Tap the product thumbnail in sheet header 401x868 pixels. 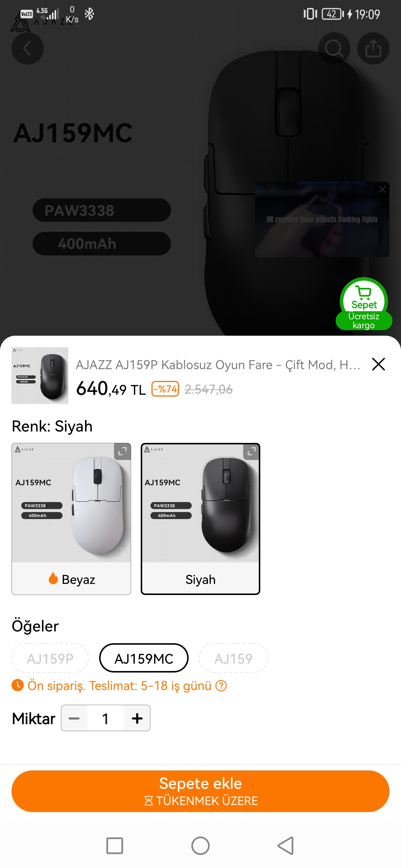(40, 375)
